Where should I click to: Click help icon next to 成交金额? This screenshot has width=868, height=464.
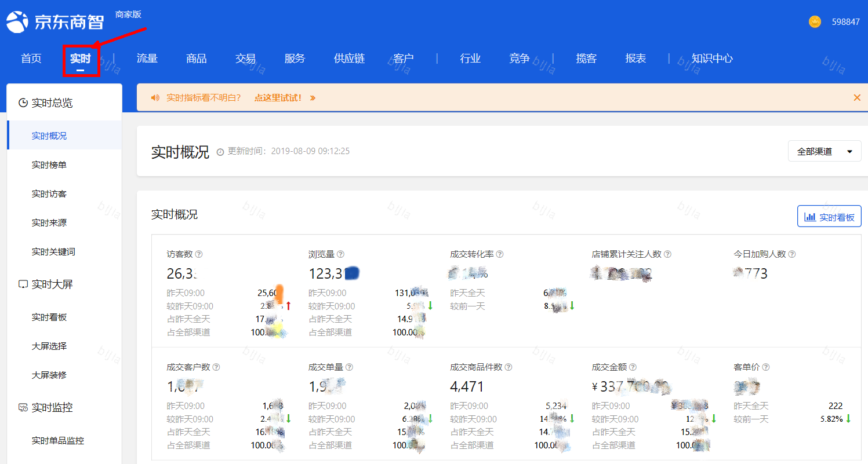pyautogui.click(x=633, y=367)
